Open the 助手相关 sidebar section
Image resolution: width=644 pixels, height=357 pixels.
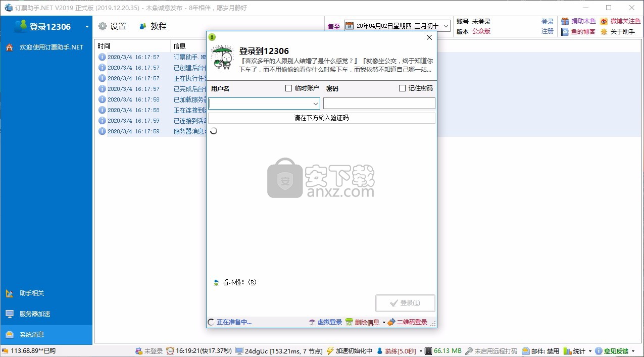click(46, 293)
